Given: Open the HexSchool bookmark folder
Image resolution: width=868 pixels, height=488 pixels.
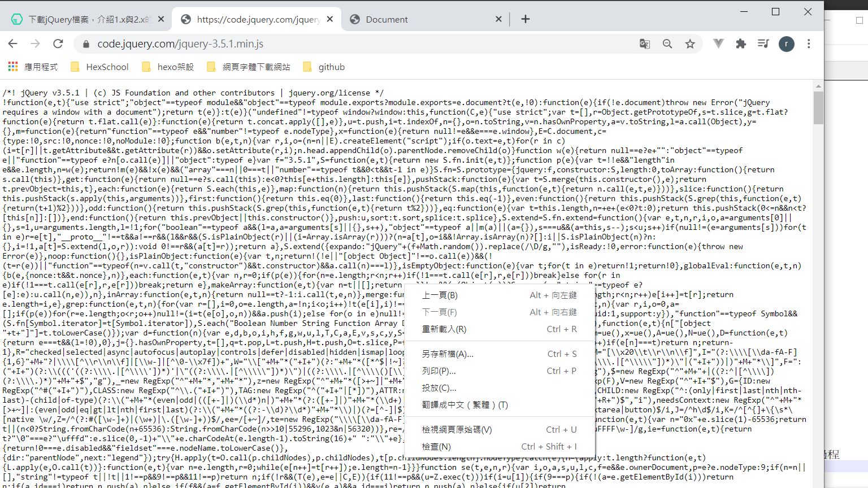Looking at the screenshot, I should pos(100,67).
